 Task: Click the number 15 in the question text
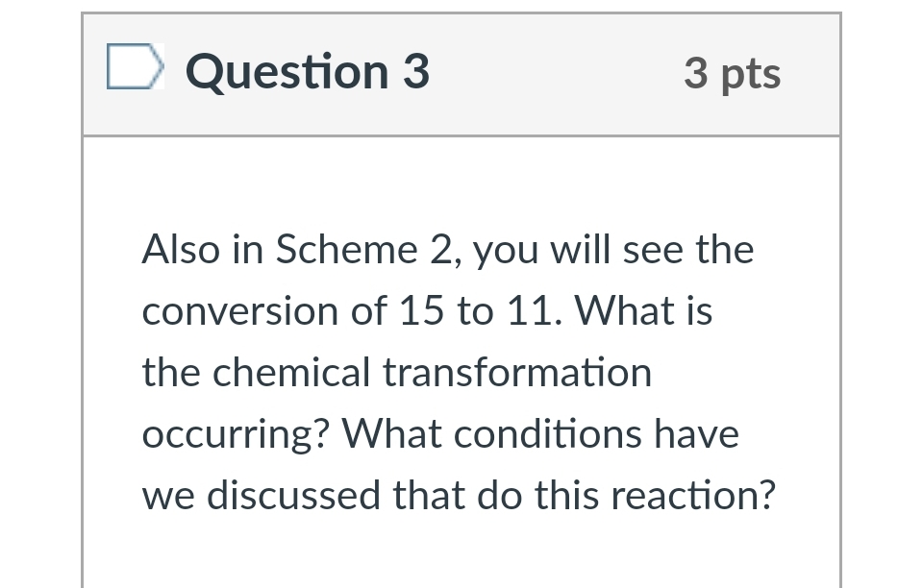coord(423,311)
